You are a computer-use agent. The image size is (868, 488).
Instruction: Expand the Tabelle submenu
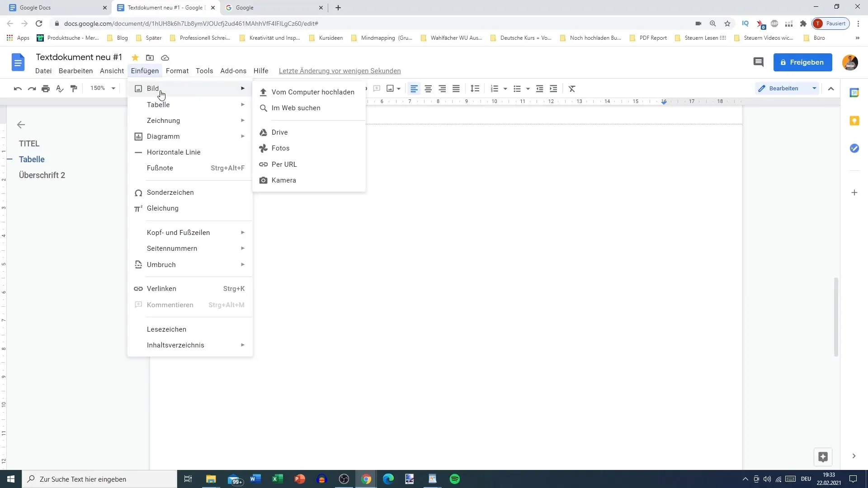[x=158, y=104]
